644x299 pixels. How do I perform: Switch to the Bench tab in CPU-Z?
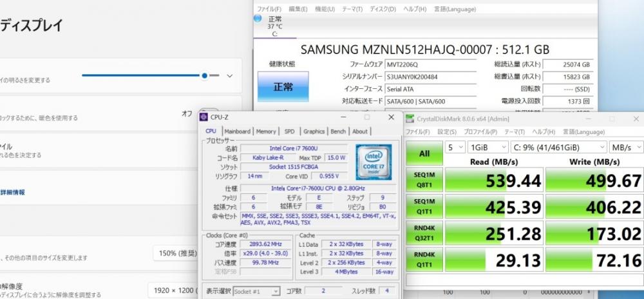(x=338, y=131)
